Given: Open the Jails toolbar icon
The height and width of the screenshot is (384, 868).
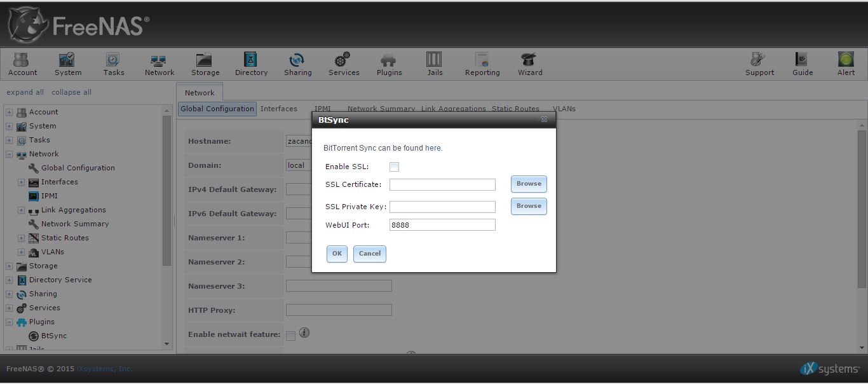Looking at the screenshot, I should pyautogui.click(x=435, y=64).
